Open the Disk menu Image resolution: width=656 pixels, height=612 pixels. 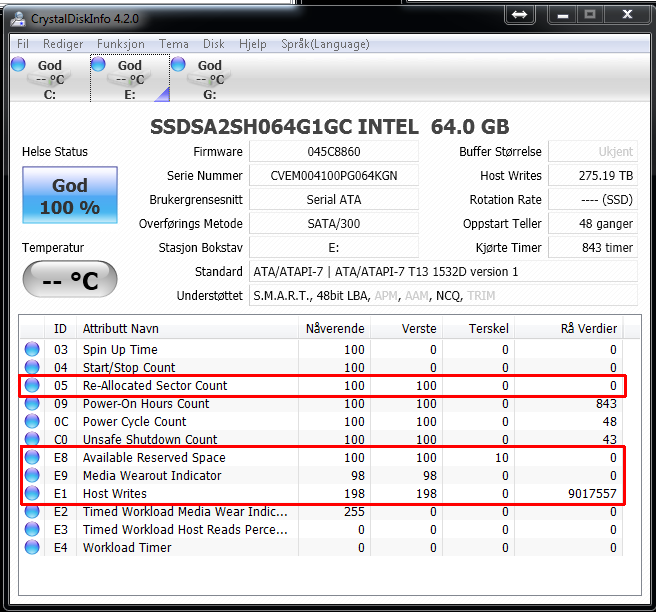[214, 44]
